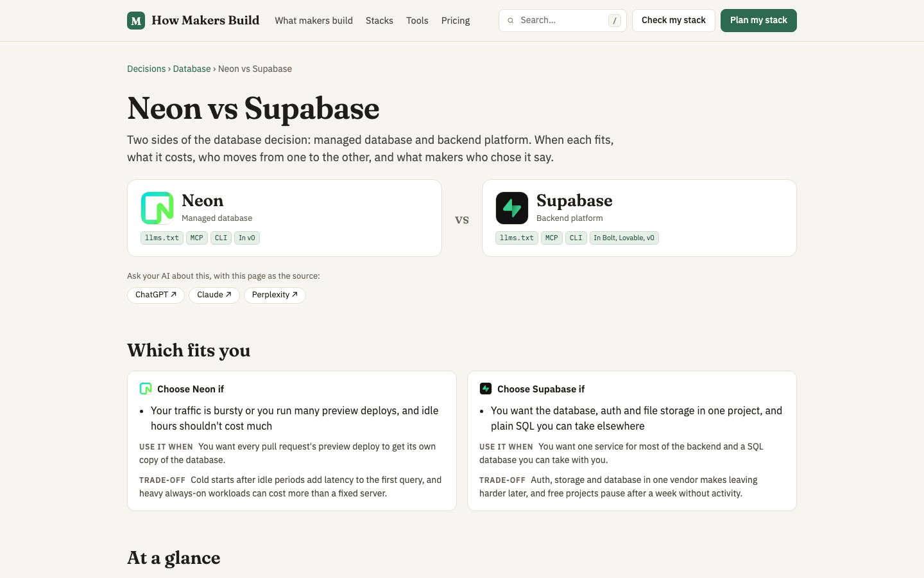The height and width of the screenshot is (578, 924).
Task: Click the small Supabase icon beside Choose Supabase if
Action: pyautogui.click(x=486, y=389)
